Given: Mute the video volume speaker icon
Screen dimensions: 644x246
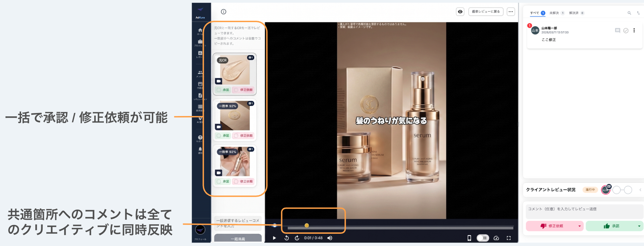Looking at the screenshot, I should pyautogui.click(x=329, y=238).
